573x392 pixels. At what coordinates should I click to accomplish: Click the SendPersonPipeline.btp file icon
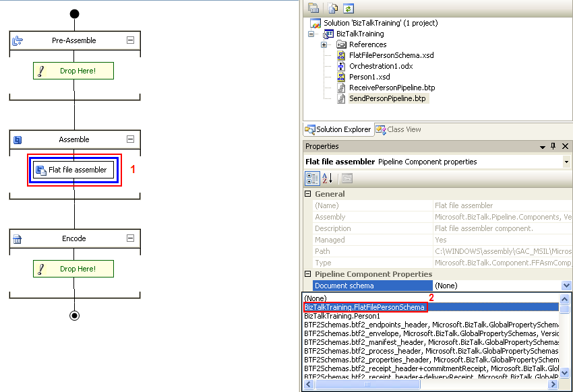click(x=341, y=98)
